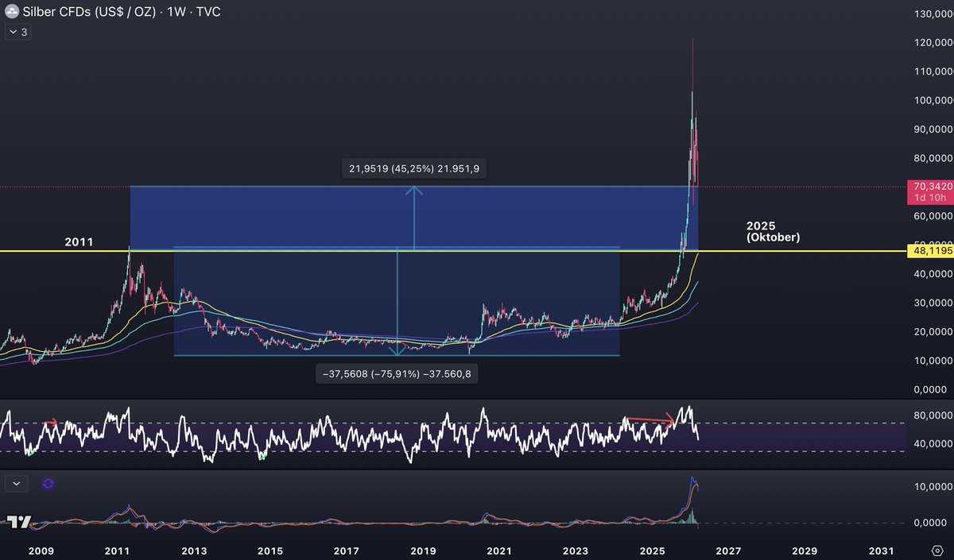Click the 2027 time axis label

728,550
